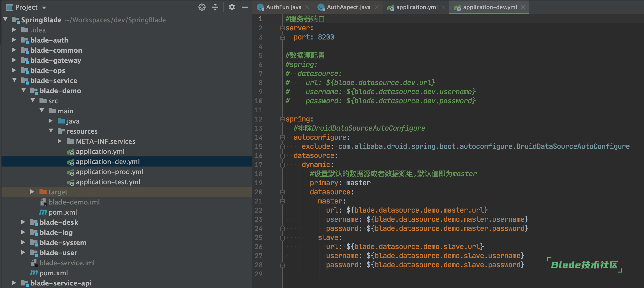Open the Project view dropdown

44,8
